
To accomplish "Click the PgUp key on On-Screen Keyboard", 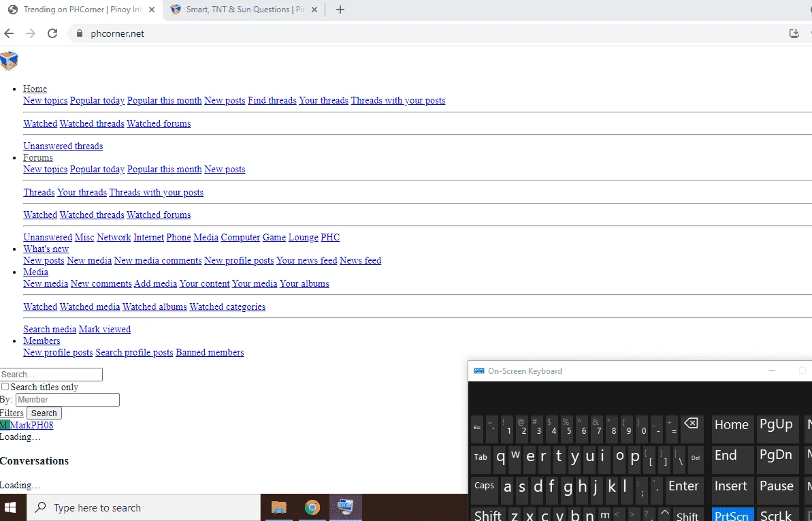I will (777, 429).
